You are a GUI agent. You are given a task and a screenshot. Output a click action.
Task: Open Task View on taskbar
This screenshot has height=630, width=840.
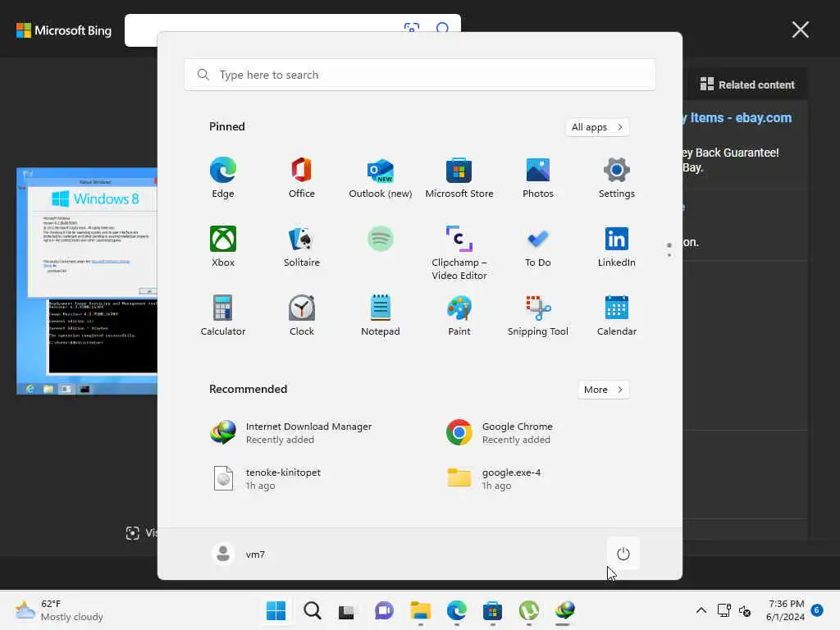347,610
